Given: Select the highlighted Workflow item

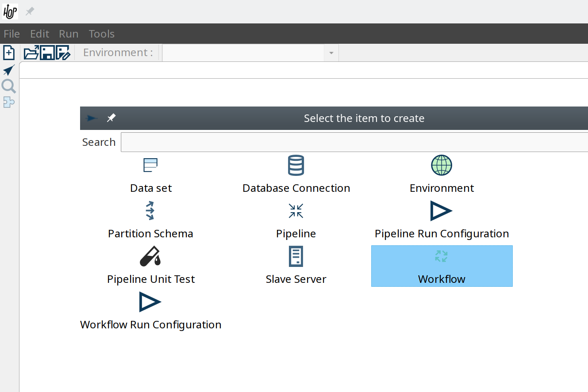Looking at the screenshot, I should click(442, 266).
